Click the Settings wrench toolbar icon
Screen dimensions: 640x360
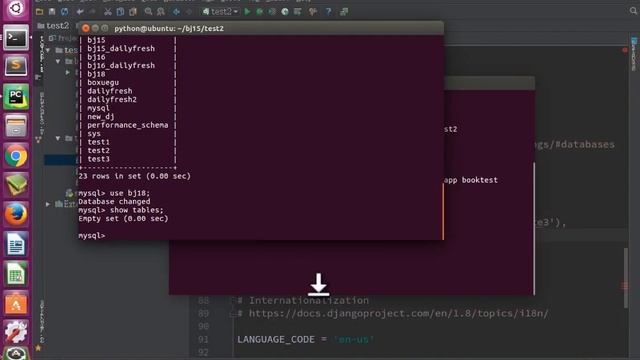coord(313,12)
